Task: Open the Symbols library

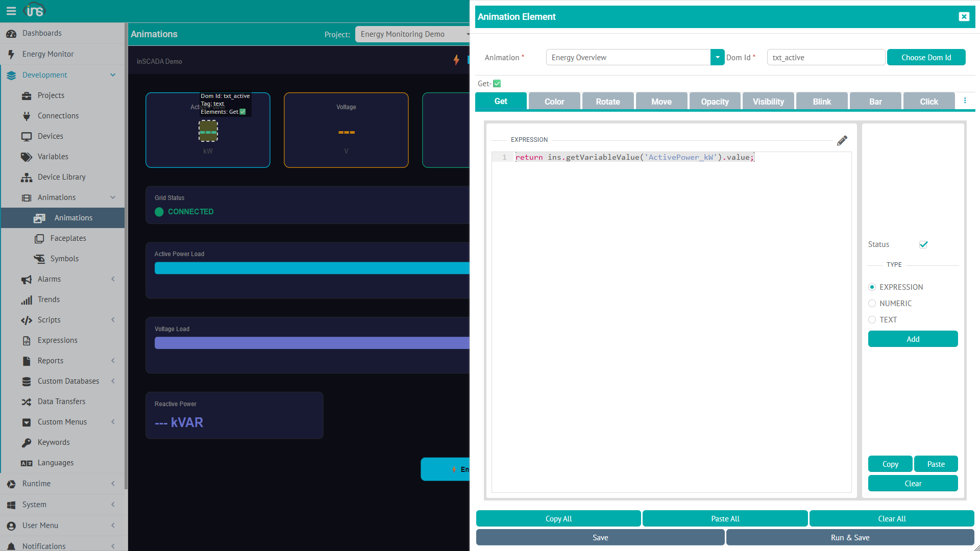Action: click(x=64, y=258)
